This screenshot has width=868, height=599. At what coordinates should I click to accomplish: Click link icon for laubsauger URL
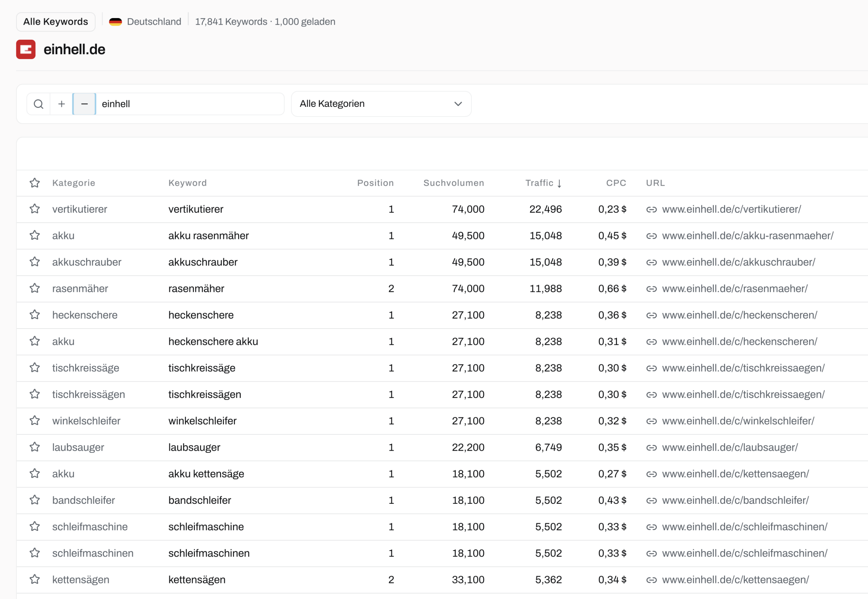(x=651, y=447)
